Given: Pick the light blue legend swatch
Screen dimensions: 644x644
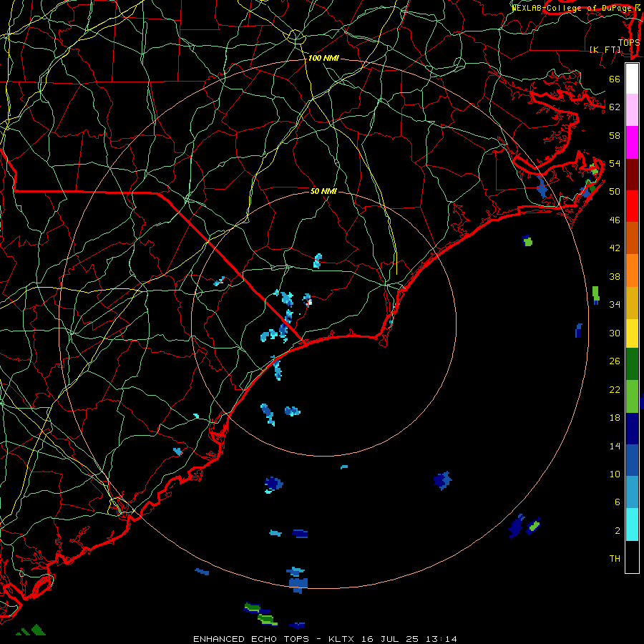Looking at the screenshot, I should (632, 492).
